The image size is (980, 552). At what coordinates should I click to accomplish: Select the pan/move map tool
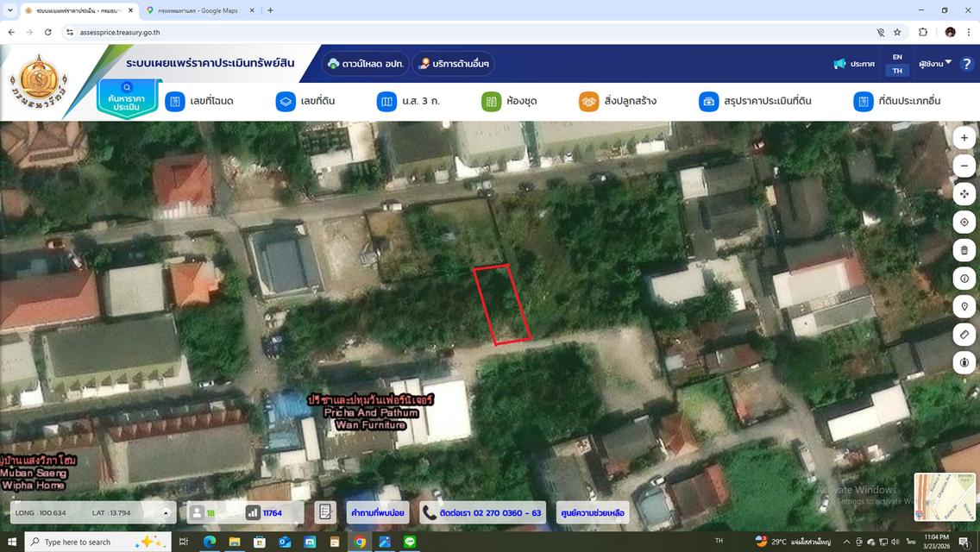coord(964,193)
